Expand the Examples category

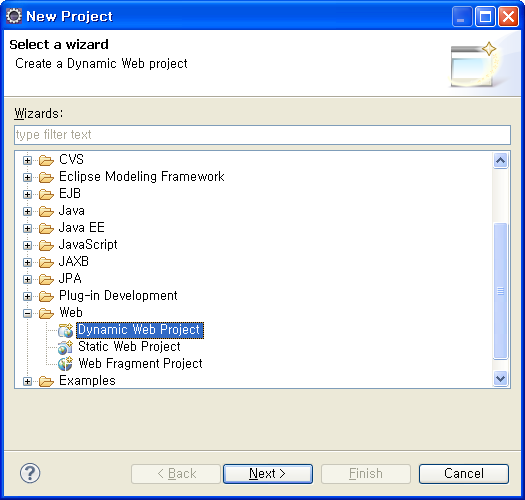point(27,382)
